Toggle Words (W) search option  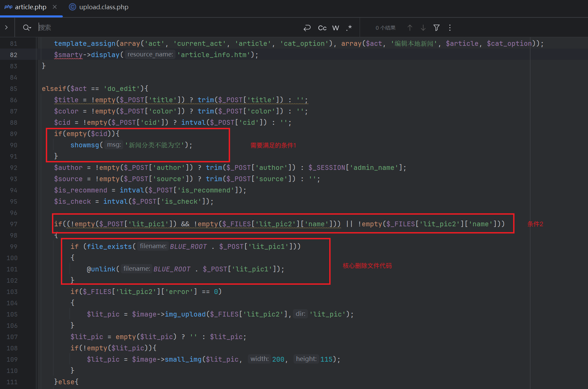coord(336,28)
